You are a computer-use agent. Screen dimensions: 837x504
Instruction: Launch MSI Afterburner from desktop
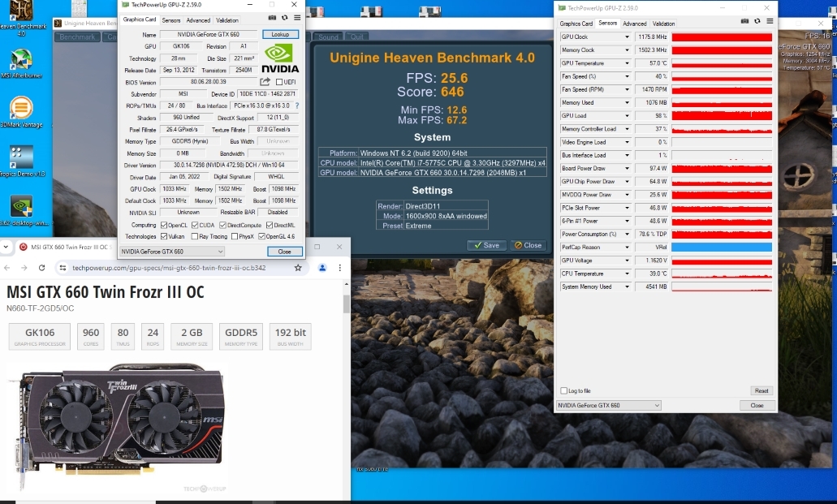[x=21, y=63]
